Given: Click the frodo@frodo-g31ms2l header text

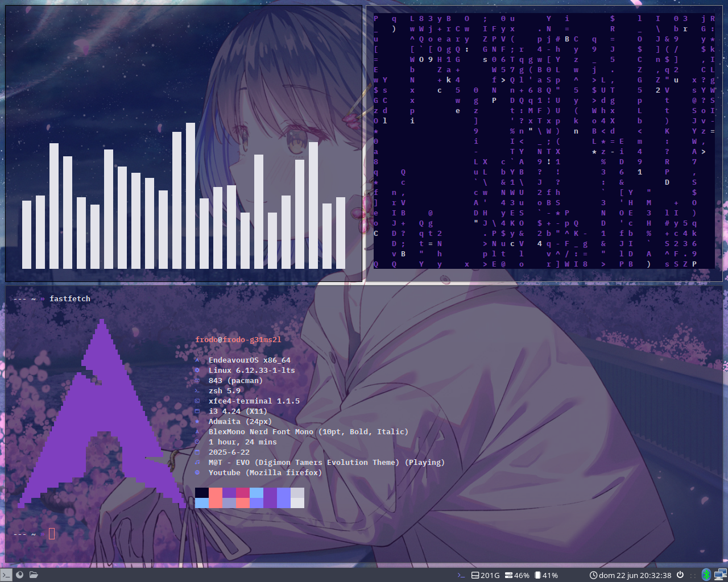Looking at the screenshot, I should [x=238, y=340].
